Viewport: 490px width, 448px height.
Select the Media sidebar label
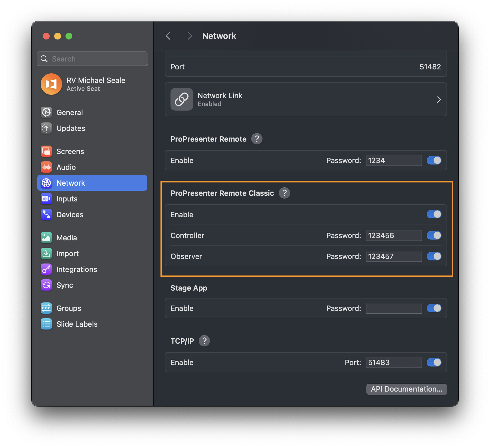67,238
